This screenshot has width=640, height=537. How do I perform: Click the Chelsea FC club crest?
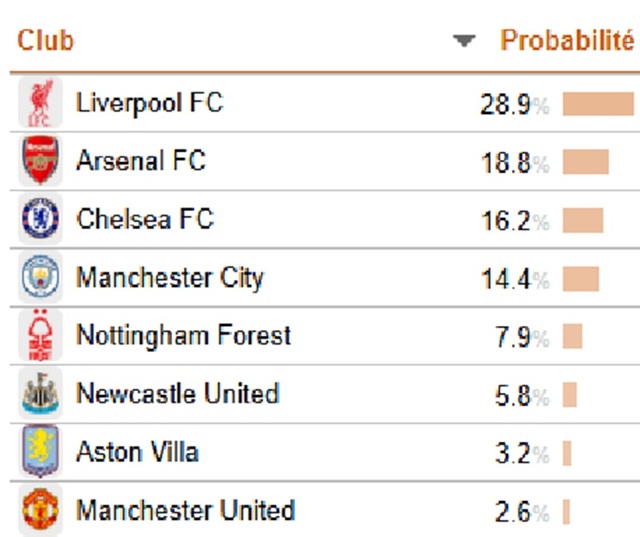40,219
